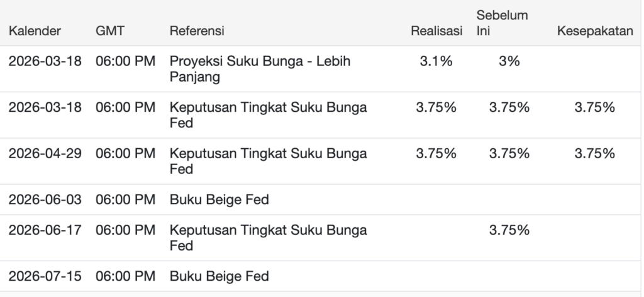Screen dimensions: 644x297
Task: Open Buku Beige Fed entry for 2026-06-03
Action: click(219, 200)
